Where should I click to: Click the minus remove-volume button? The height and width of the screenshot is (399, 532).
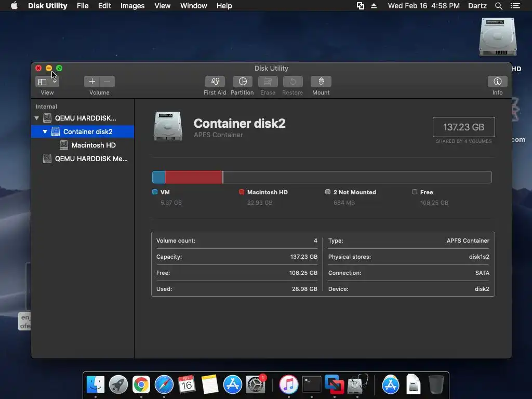coord(107,82)
